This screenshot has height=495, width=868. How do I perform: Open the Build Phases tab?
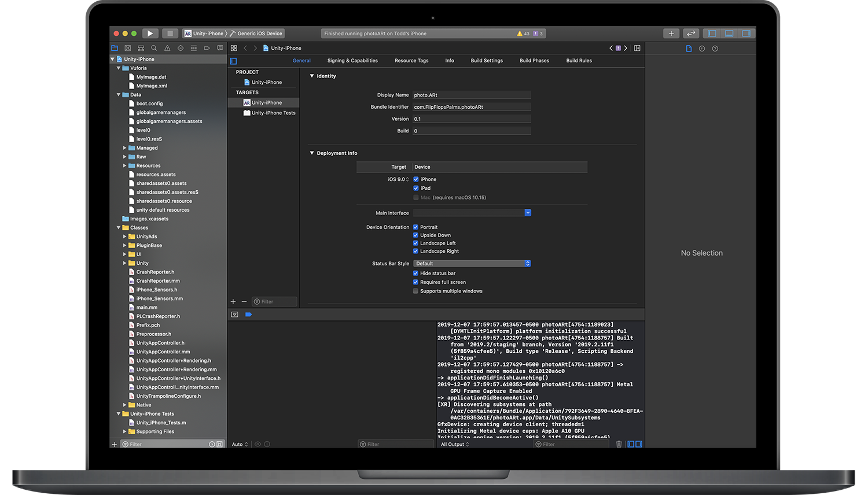tap(534, 61)
